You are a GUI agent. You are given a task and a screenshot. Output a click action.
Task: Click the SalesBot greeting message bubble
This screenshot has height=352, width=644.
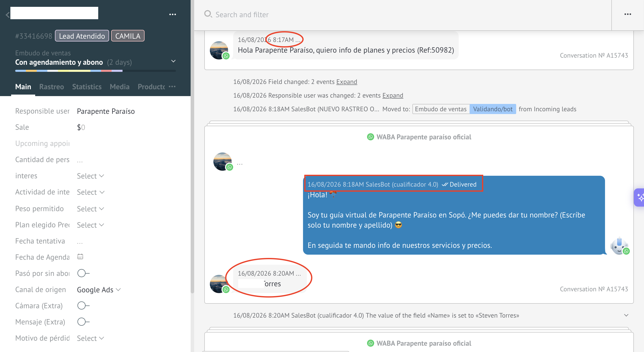point(454,215)
